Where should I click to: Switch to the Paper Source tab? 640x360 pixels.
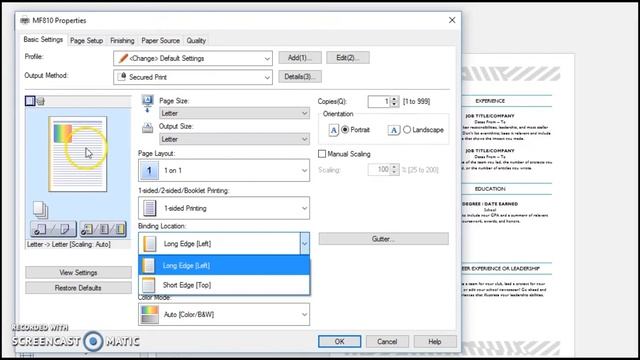(160, 40)
